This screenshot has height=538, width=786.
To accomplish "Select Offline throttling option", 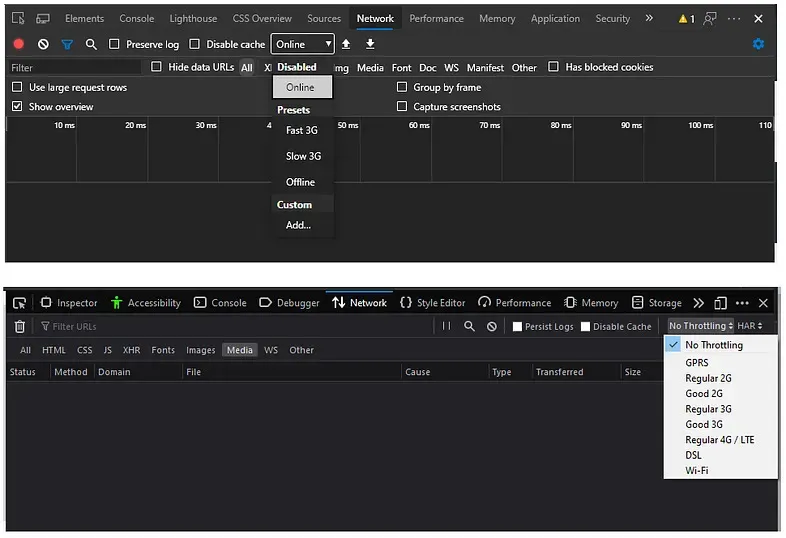I will [x=302, y=183].
